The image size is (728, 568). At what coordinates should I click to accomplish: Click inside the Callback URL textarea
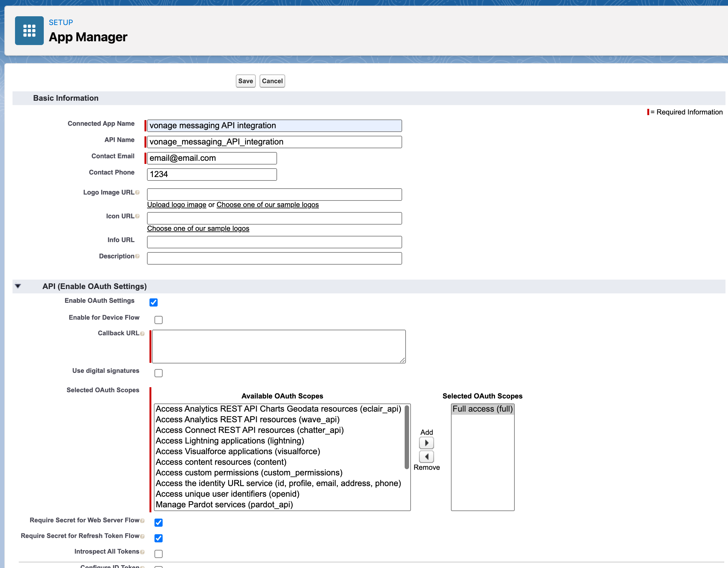point(279,347)
